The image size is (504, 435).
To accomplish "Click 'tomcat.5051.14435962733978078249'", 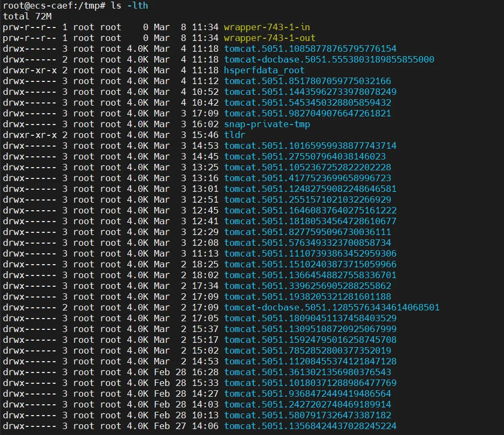I will 310,92.
